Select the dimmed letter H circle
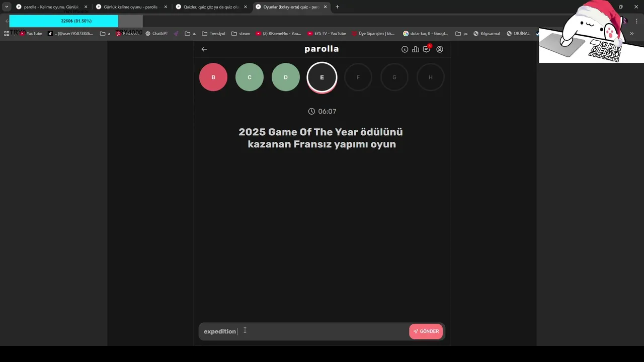644x362 pixels. pos(431,77)
